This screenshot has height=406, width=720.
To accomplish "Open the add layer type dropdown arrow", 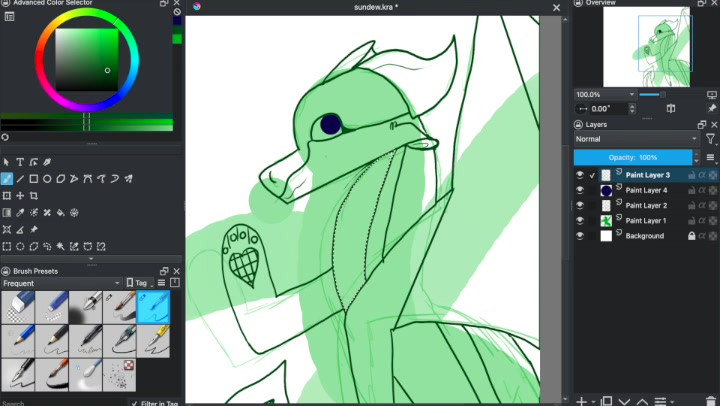I will 593,402.
